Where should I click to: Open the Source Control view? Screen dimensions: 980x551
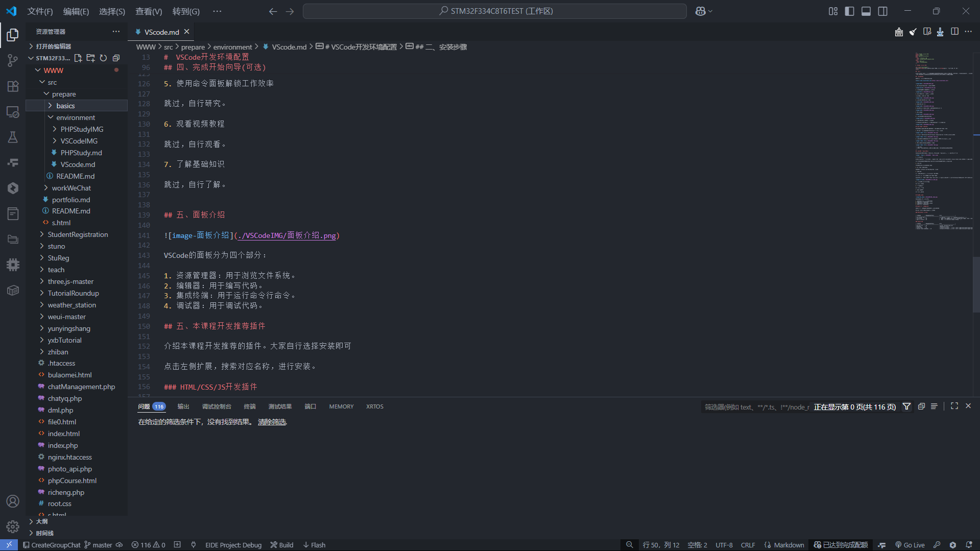(13, 60)
